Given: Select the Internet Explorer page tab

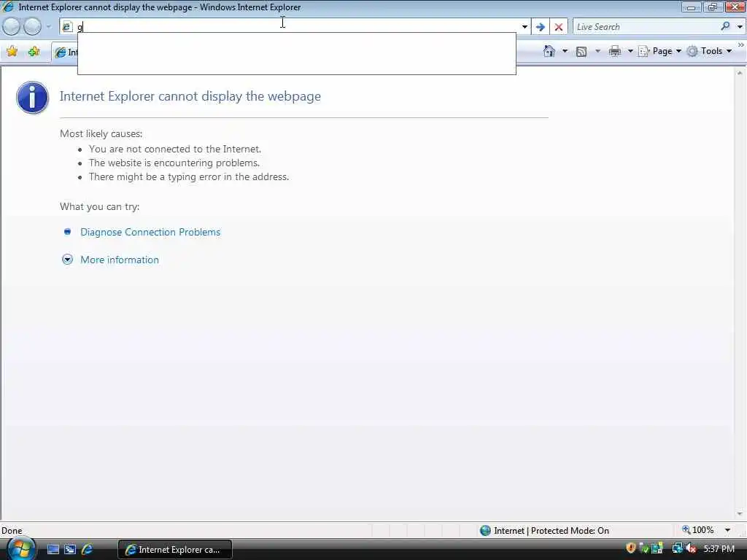Looking at the screenshot, I should tap(65, 52).
